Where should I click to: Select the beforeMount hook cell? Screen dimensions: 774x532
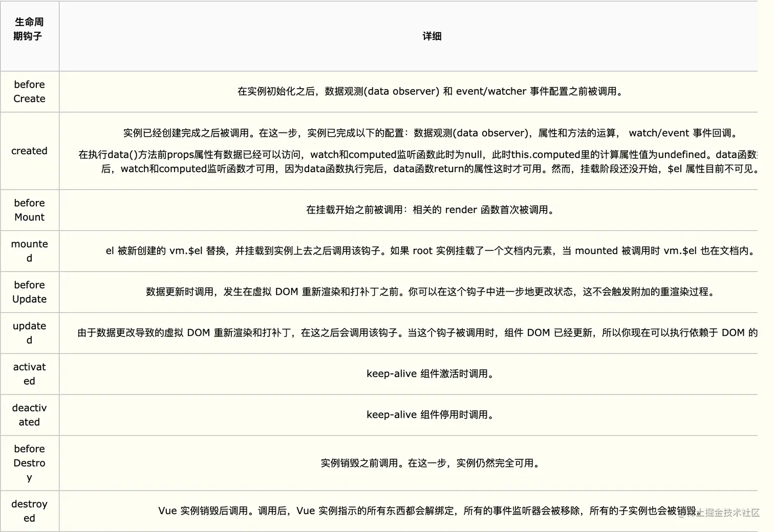pos(30,210)
